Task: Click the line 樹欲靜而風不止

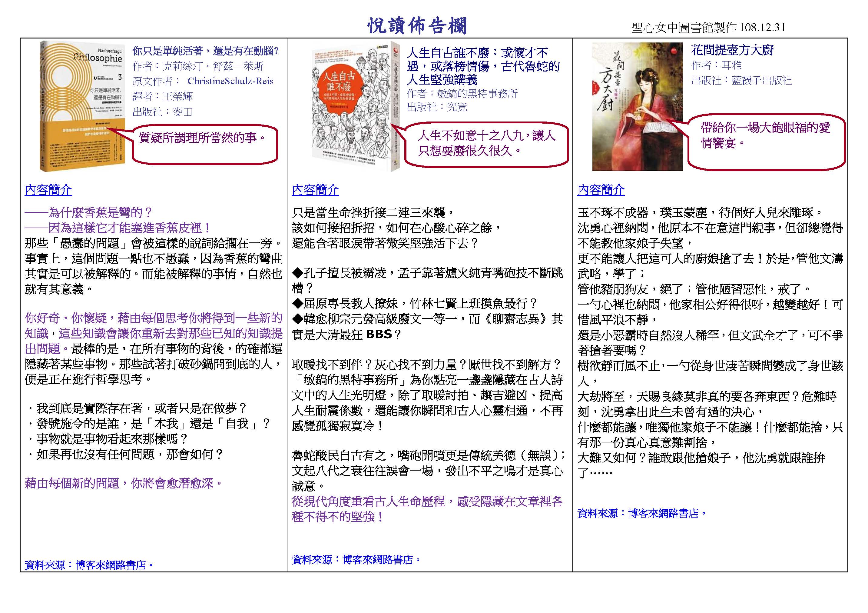Action: 710,373
